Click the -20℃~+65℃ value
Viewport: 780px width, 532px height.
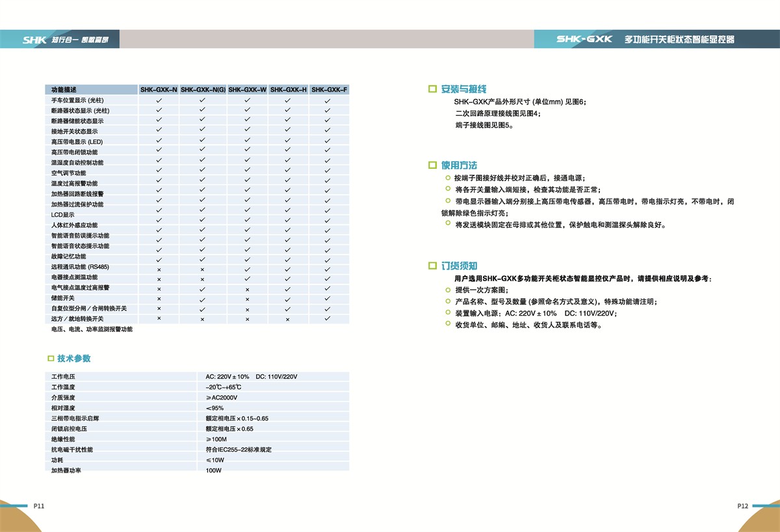coord(224,387)
